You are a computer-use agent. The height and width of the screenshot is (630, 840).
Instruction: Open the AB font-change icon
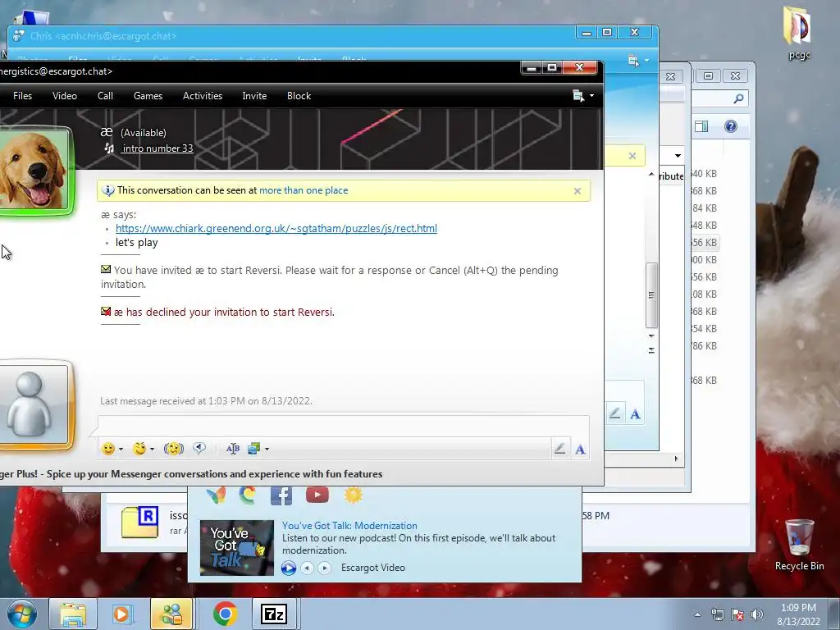click(232, 449)
